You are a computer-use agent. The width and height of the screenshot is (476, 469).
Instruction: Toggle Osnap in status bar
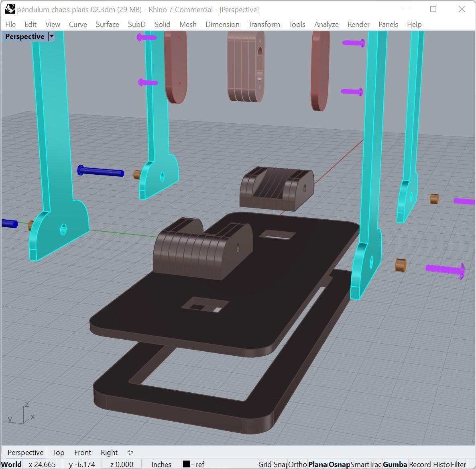pyautogui.click(x=339, y=464)
